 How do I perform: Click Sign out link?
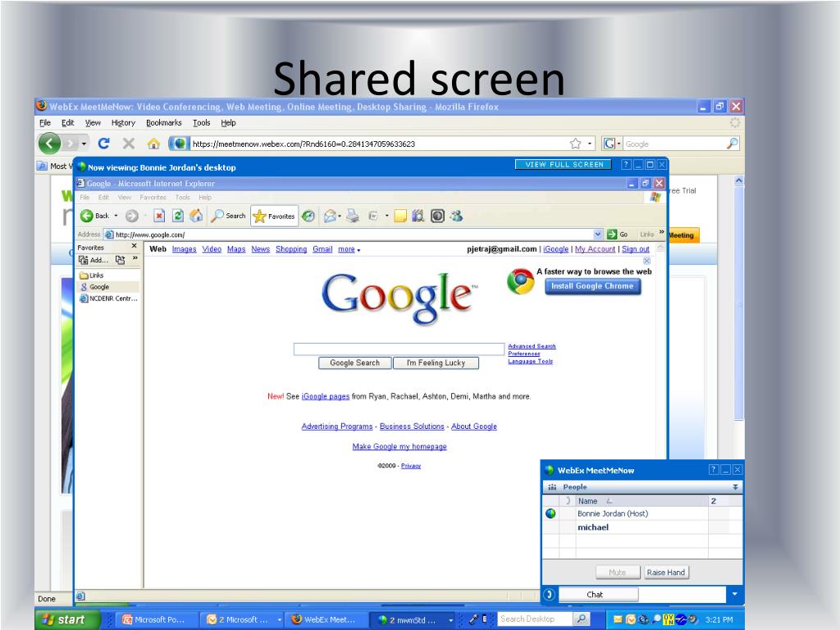tap(636, 249)
